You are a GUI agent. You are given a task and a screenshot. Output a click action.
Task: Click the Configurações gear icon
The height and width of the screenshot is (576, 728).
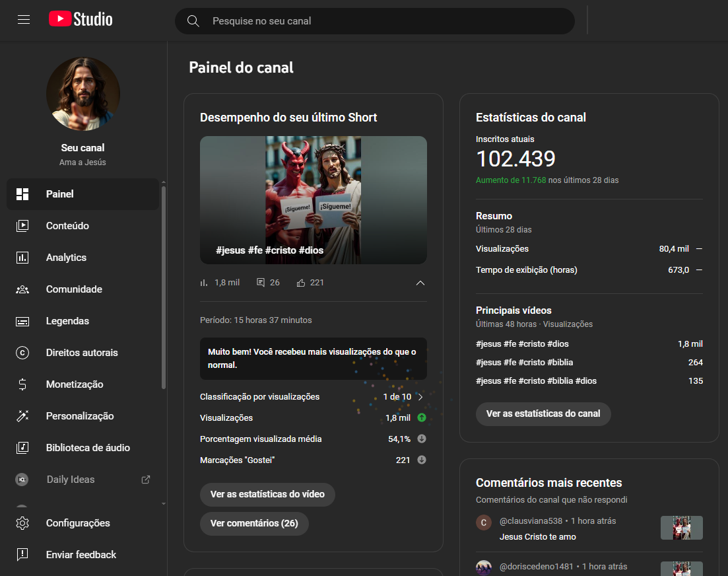pyautogui.click(x=22, y=523)
